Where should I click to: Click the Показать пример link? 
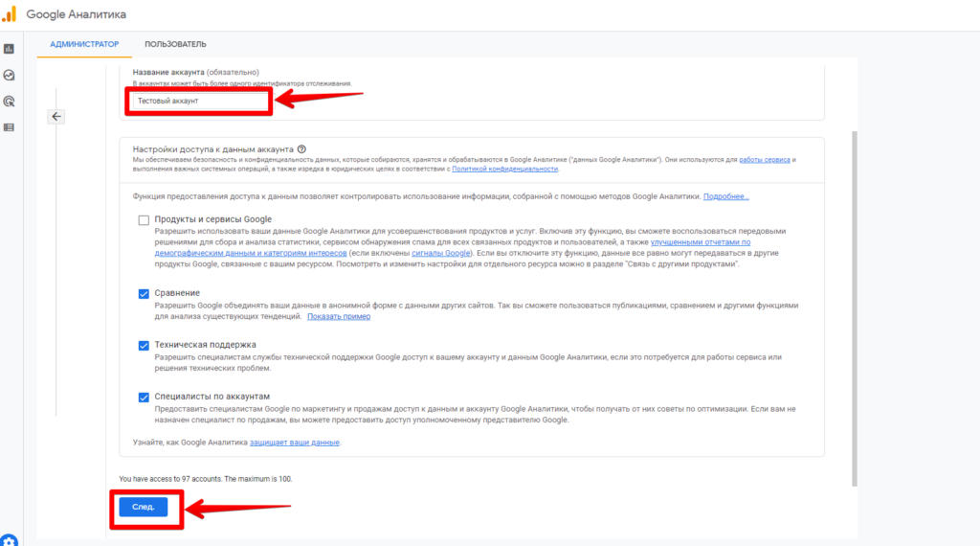pos(339,316)
